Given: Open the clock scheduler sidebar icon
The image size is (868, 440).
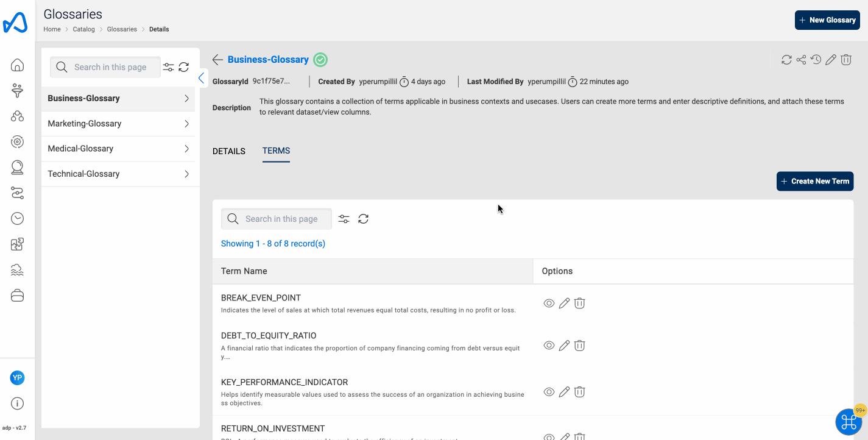Looking at the screenshot, I should pyautogui.click(x=18, y=218).
